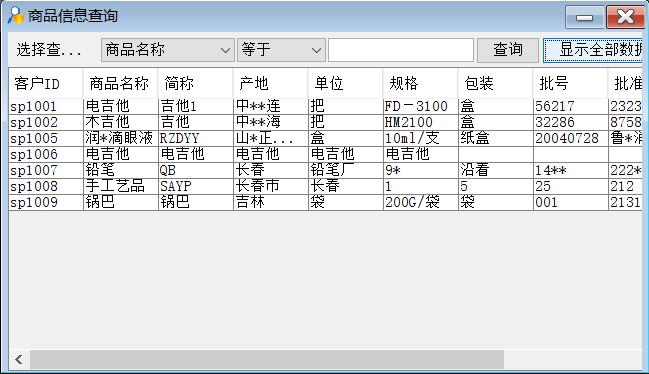
Task: Click the horizontal scrollbar thumb
Action: coord(267,360)
